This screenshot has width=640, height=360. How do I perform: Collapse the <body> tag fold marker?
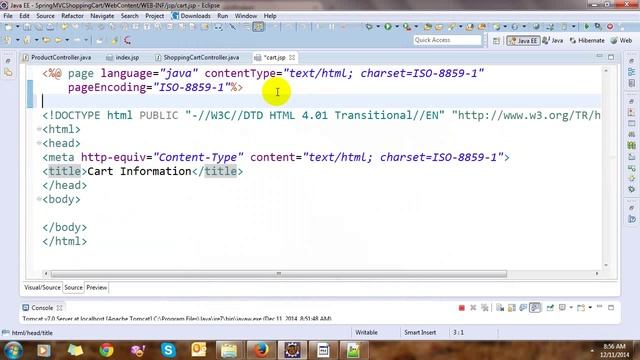click(39, 199)
